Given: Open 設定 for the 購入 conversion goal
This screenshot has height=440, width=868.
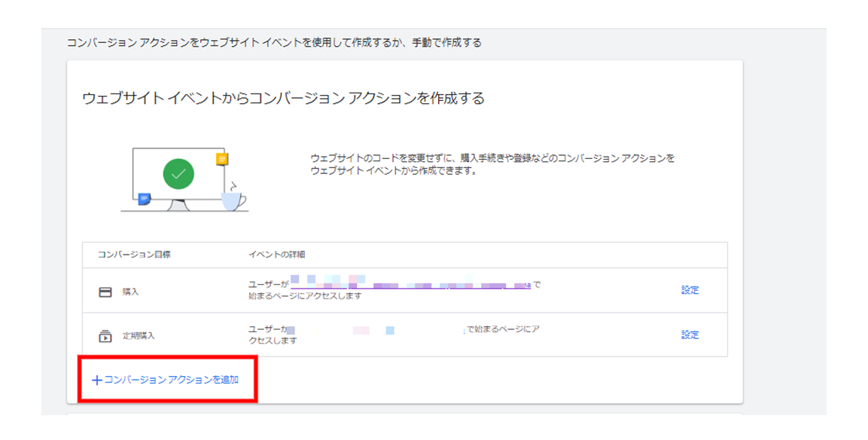Looking at the screenshot, I should [690, 291].
